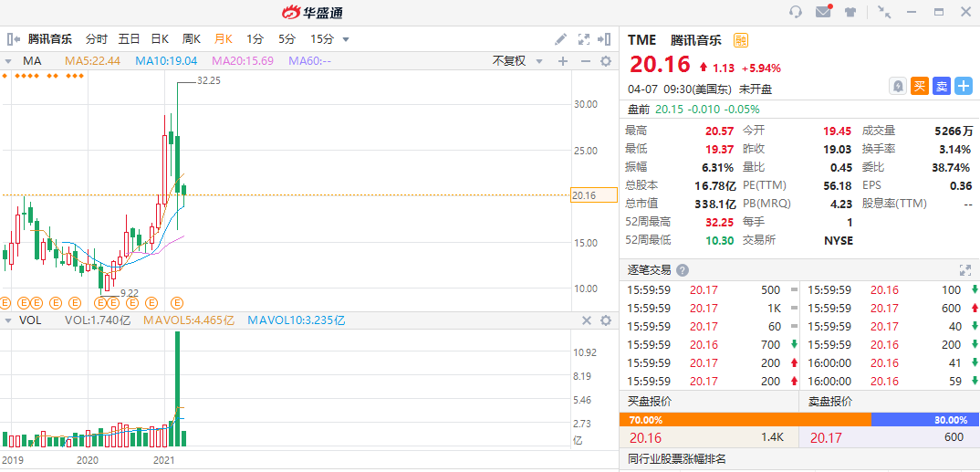Set a price alert with the bell
Image resolution: width=980 pixels, height=472 pixels.
[898, 86]
